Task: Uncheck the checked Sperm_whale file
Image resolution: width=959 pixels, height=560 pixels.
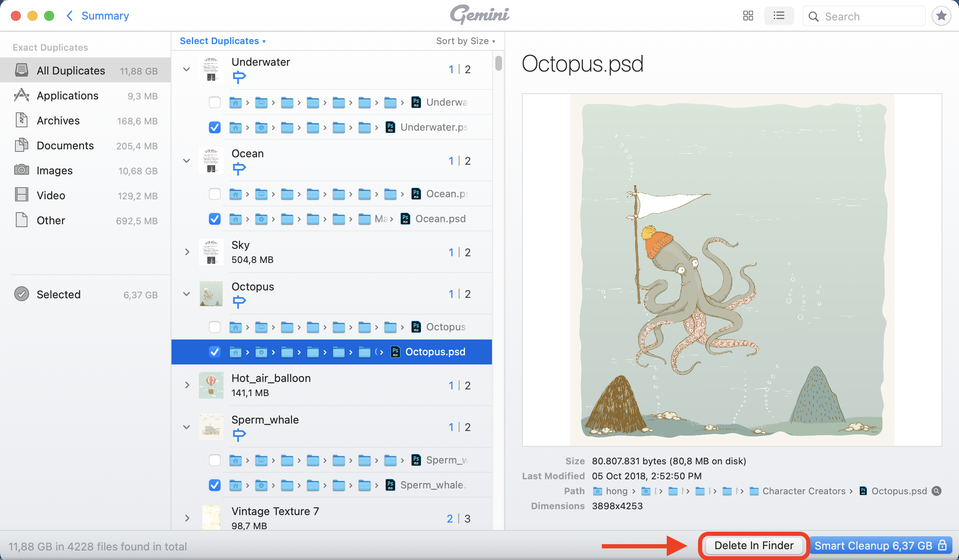Action: point(215,485)
